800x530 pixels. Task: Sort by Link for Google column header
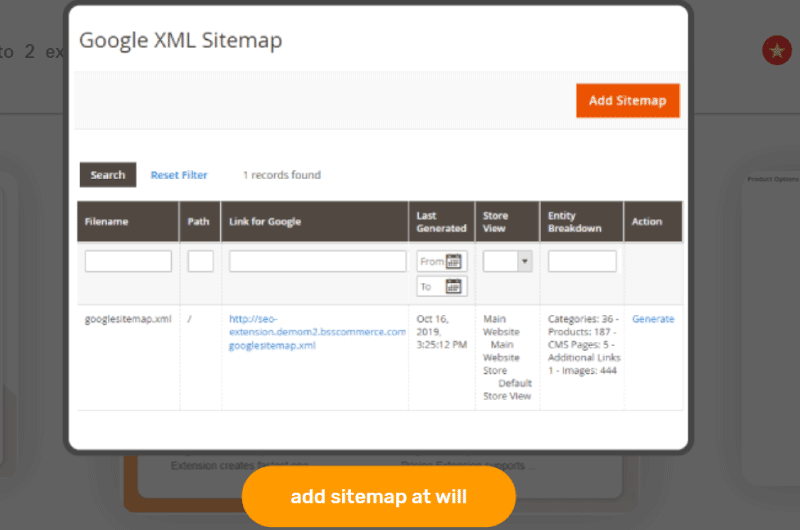pyautogui.click(x=315, y=221)
